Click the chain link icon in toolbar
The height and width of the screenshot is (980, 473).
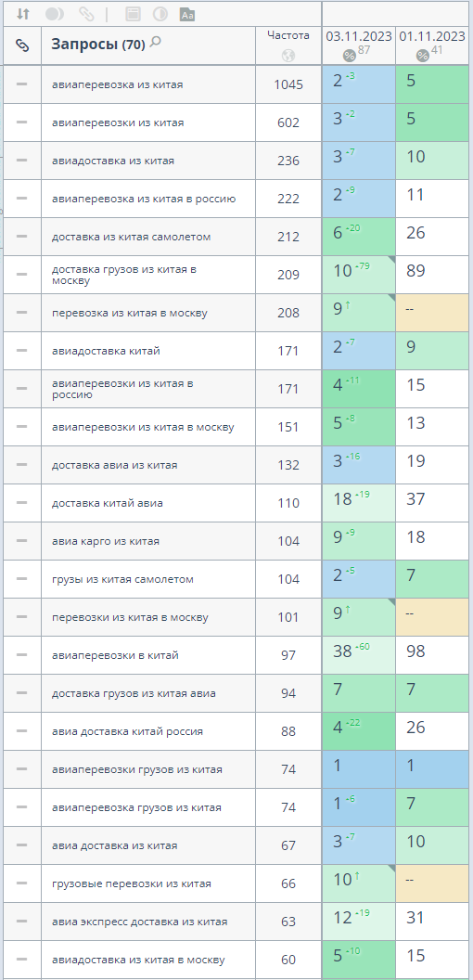pyautogui.click(x=86, y=14)
